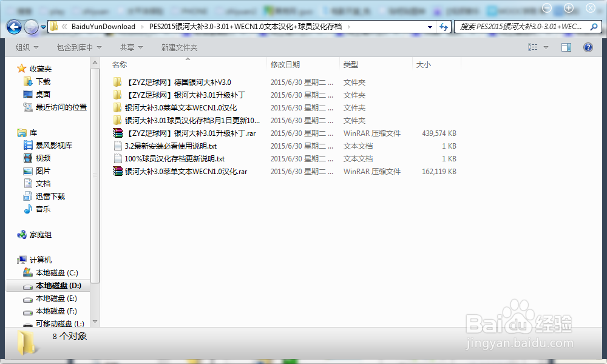
Task: Select WinRAR icon of 银河大补3.01升级补丁.rar
Action: [117, 133]
